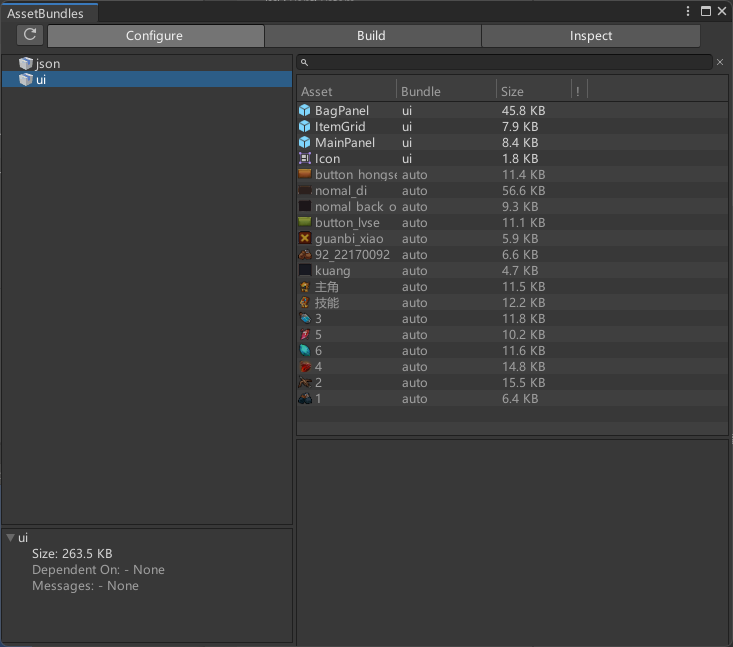
Task: Sort the list by Asset column header
Action: click(x=346, y=91)
